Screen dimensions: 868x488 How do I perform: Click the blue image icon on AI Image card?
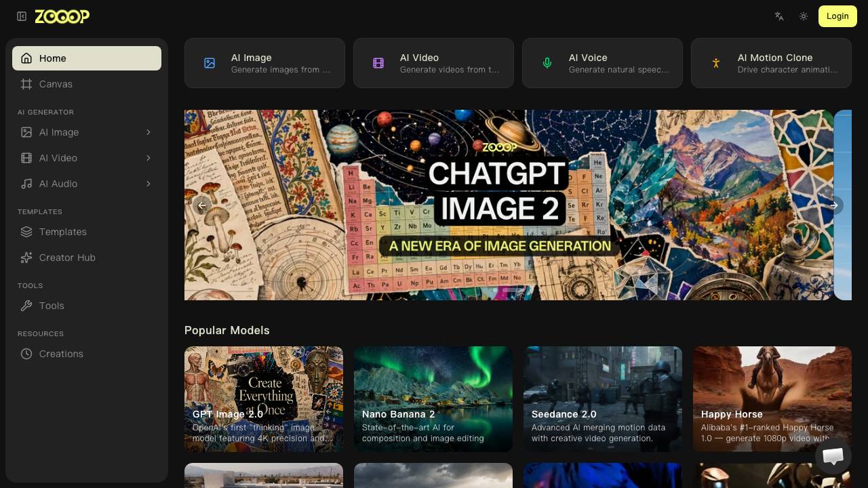coord(210,63)
